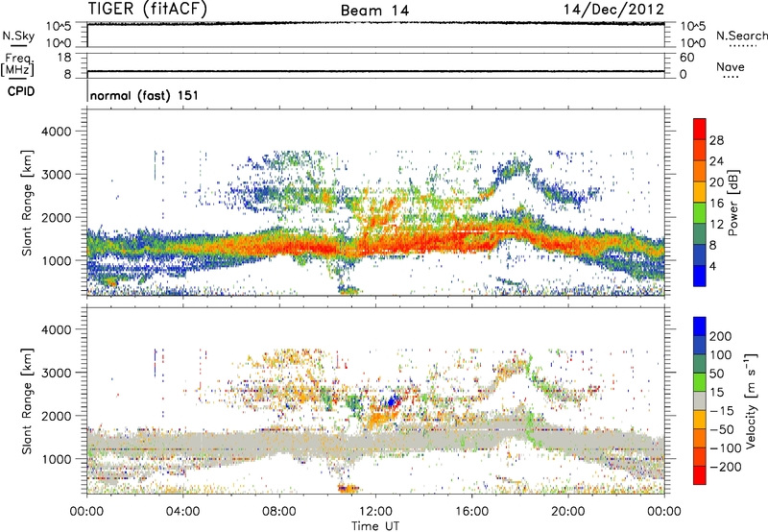The image size is (768, 532).
Task: Pick the bright blue bottom swatch of power colorbar
Action: 700,276
